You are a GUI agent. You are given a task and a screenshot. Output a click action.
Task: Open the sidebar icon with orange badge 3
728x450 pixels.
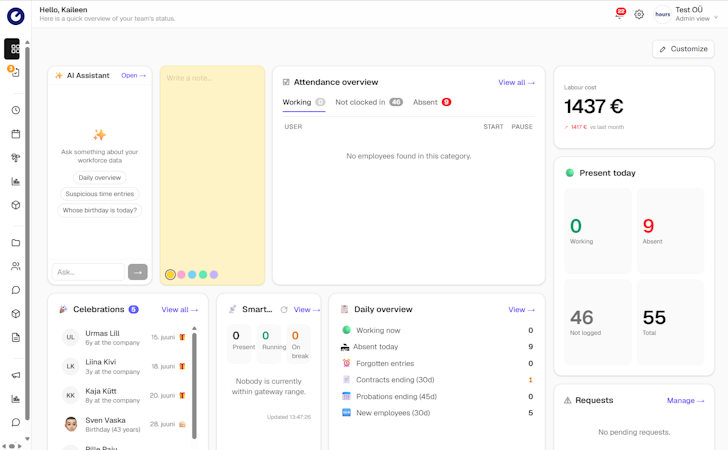click(14, 72)
